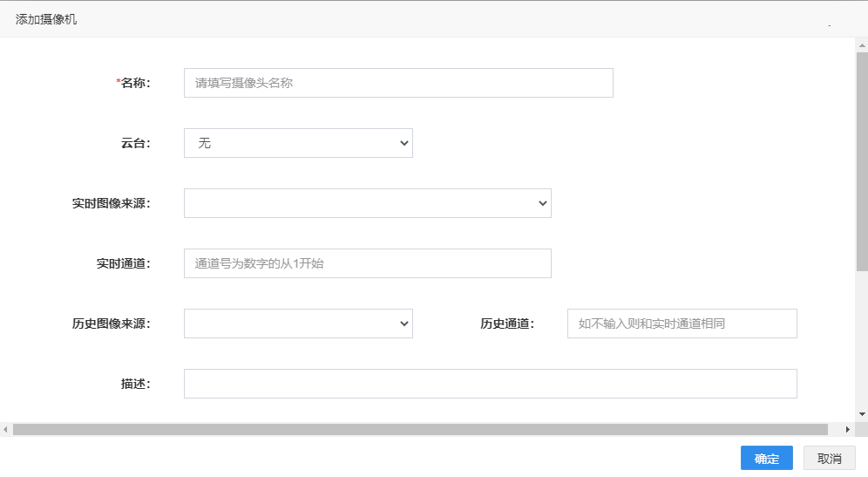Click the horizontal scrollbar left arrow
868x477 pixels.
(x=5, y=429)
